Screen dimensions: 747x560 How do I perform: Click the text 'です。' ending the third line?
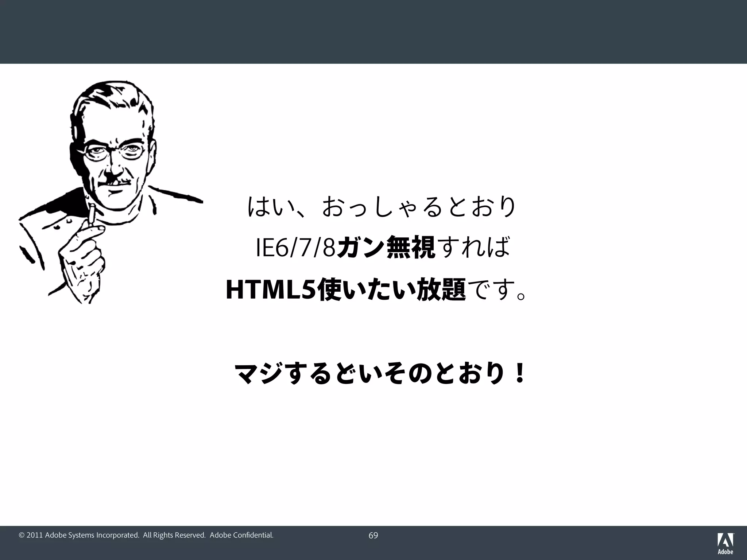[497, 289]
